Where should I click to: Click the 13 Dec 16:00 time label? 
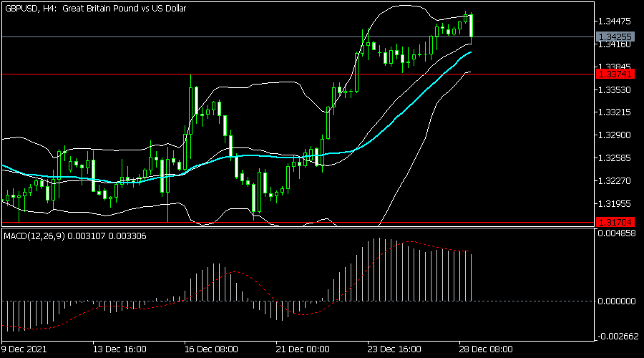coord(119,349)
